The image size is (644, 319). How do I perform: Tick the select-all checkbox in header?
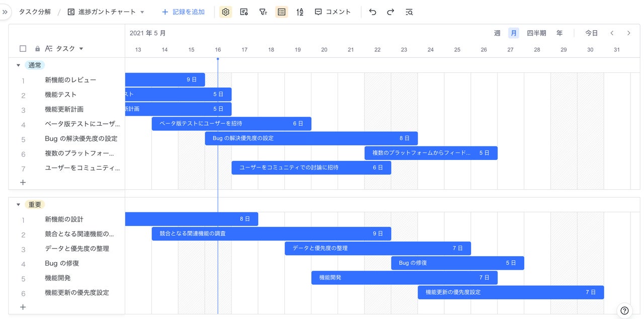coord(23,49)
